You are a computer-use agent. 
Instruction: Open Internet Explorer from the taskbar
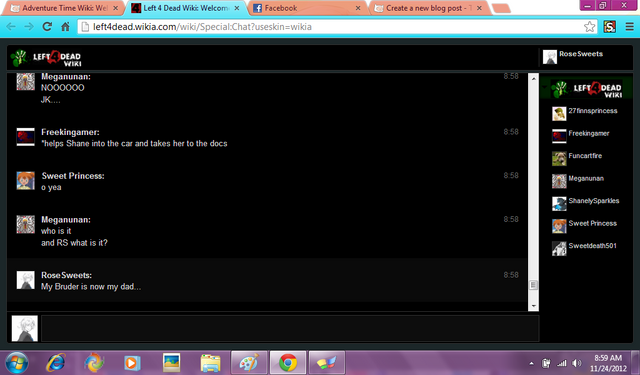coord(56,362)
